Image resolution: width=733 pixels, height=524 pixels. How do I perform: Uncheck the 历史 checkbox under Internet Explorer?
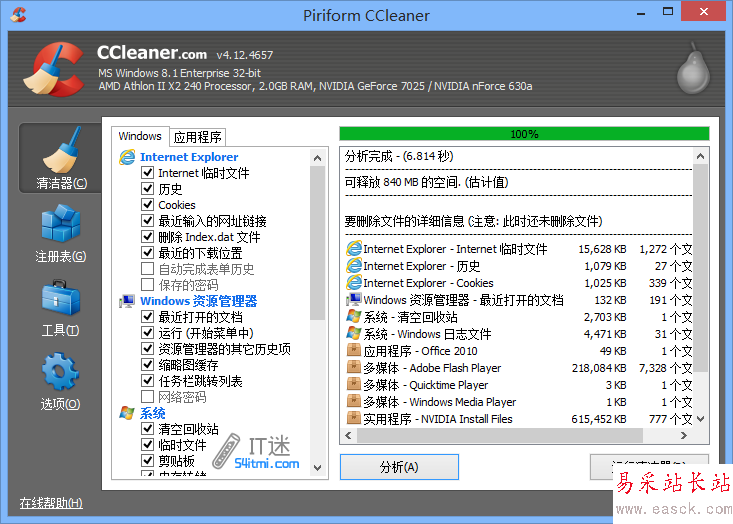click(148, 188)
